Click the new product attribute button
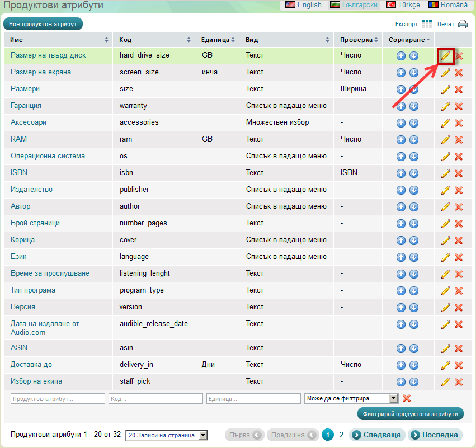Image resolution: width=476 pixels, height=448 pixels. [x=43, y=24]
